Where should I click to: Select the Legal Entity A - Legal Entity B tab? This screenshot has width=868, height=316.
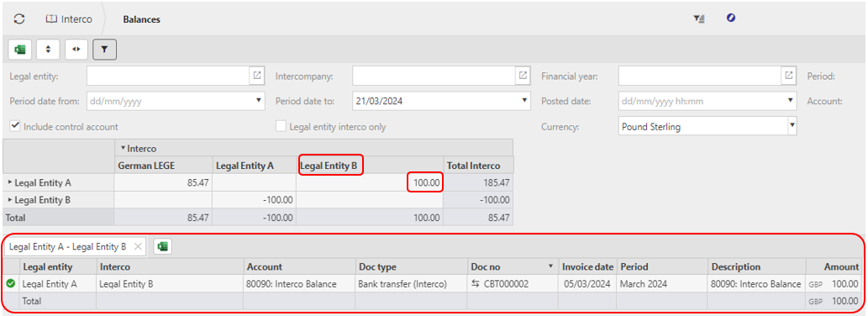[x=68, y=247]
